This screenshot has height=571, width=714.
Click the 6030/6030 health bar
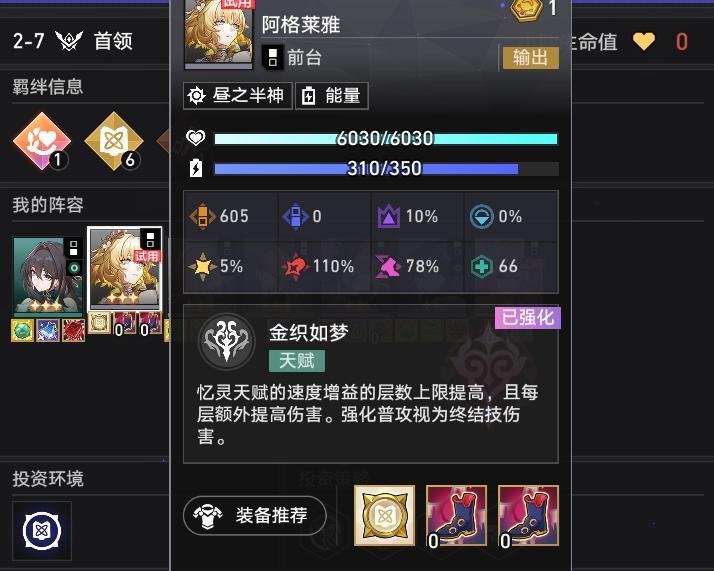point(386,138)
